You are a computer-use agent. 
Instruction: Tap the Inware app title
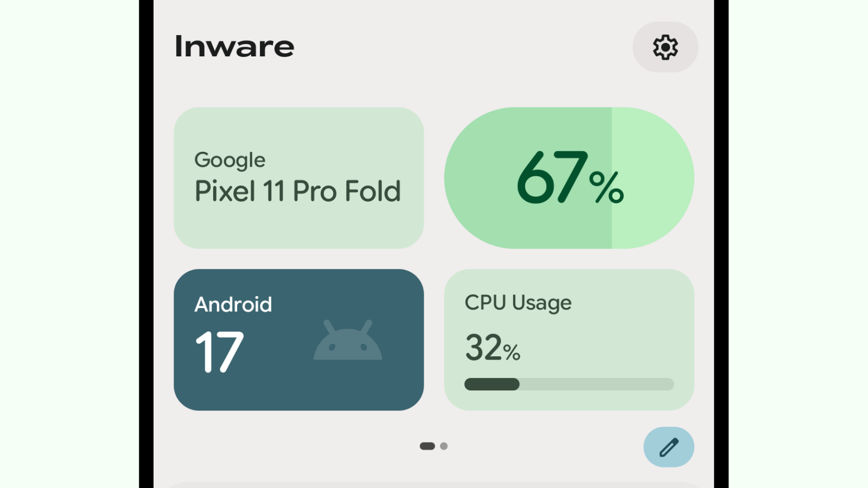click(x=234, y=47)
